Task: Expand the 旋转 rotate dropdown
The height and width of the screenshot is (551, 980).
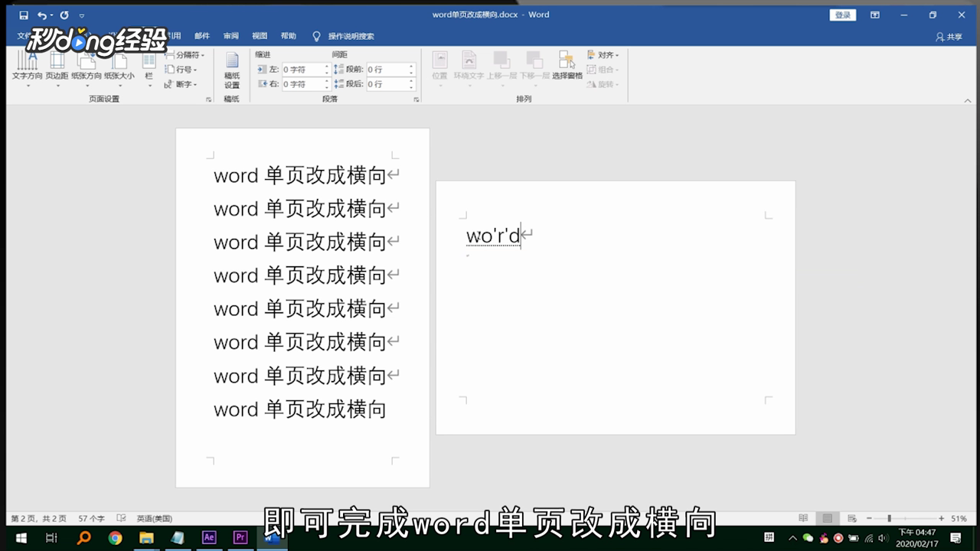Action: [x=603, y=84]
